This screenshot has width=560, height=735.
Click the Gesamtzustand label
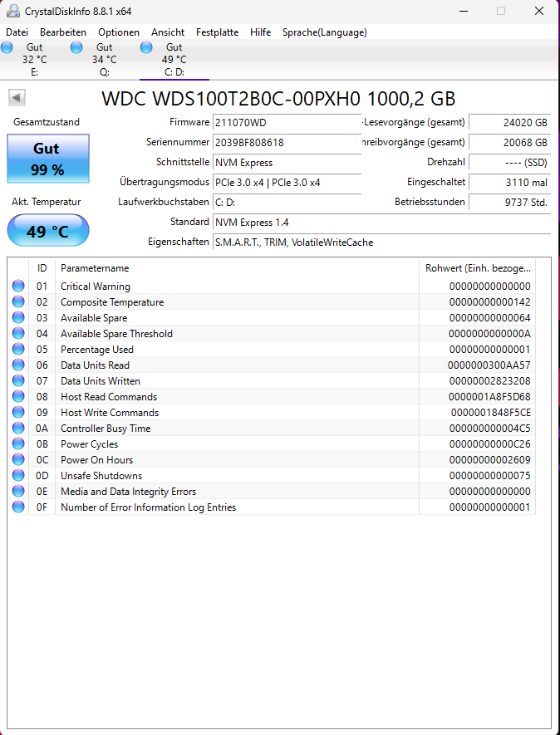[x=47, y=122]
